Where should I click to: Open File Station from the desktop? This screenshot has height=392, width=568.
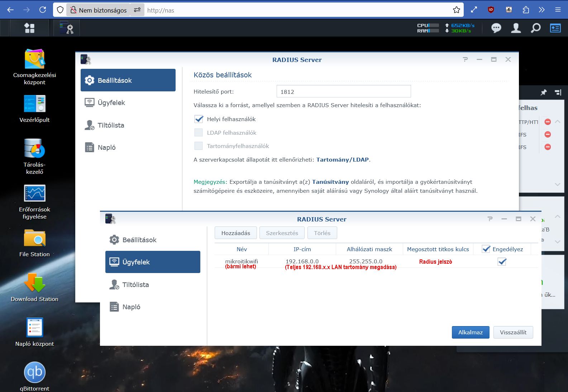tap(34, 238)
